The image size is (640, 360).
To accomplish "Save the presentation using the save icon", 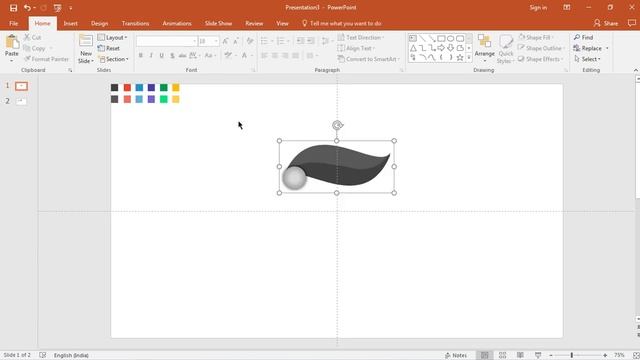I will (13, 8).
